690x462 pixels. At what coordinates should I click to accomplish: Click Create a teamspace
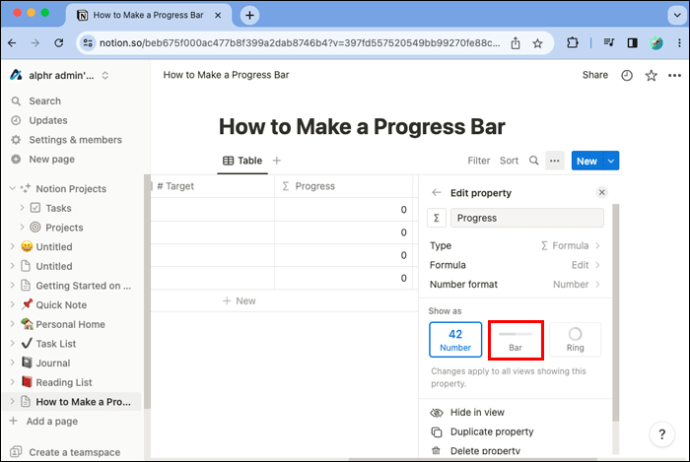click(73, 452)
